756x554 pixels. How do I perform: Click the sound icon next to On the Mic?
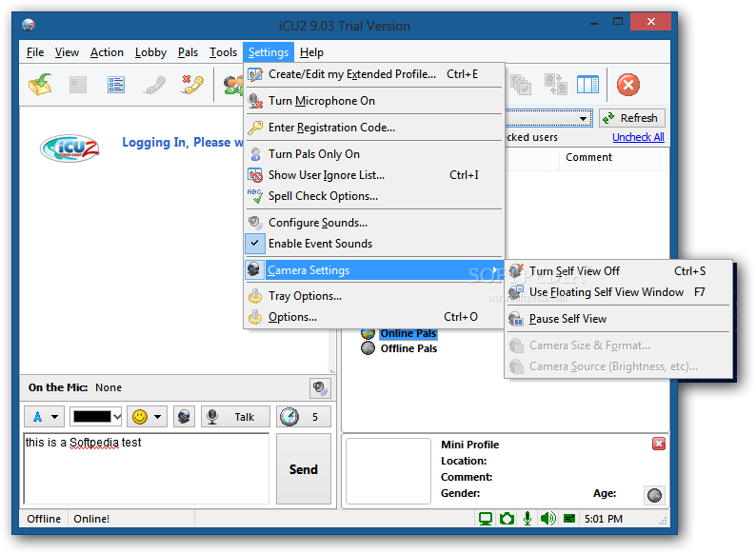[320, 388]
